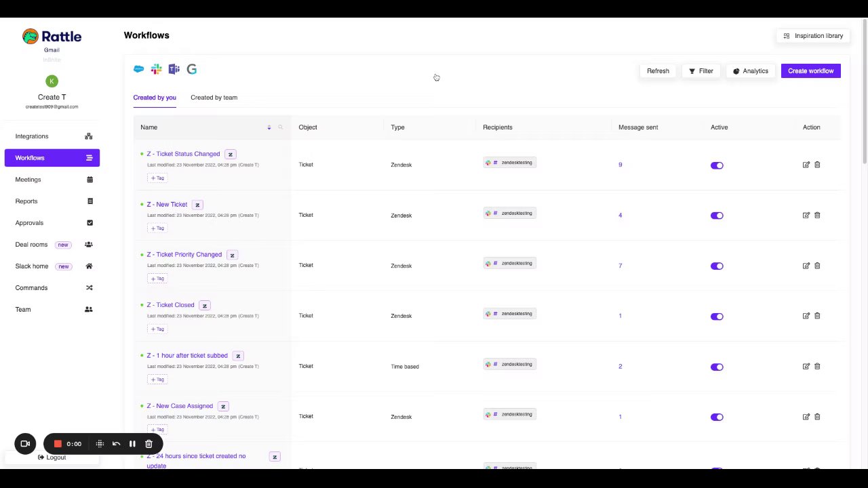Toggle the Z - New Case Assigned workflow off

tap(717, 417)
